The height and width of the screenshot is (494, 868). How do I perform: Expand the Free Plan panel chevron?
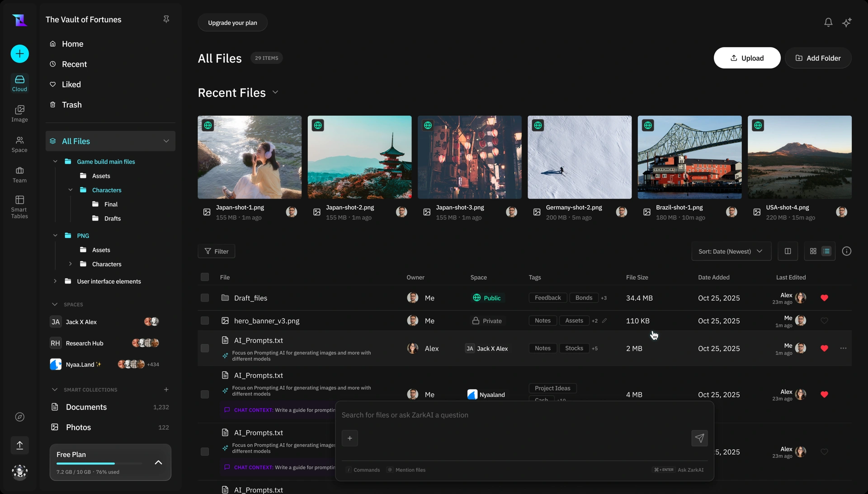point(158,462)
